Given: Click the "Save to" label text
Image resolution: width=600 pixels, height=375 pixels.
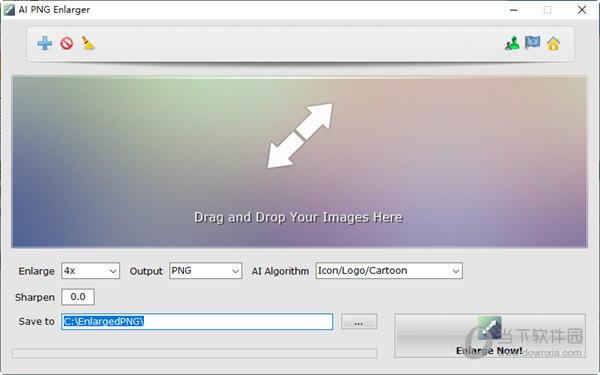Looking at the screenshot, I should 37,321.
